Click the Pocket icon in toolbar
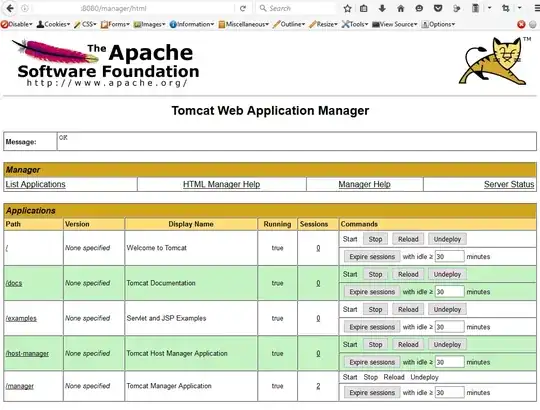540x410 pixels. tap(438, 8)
